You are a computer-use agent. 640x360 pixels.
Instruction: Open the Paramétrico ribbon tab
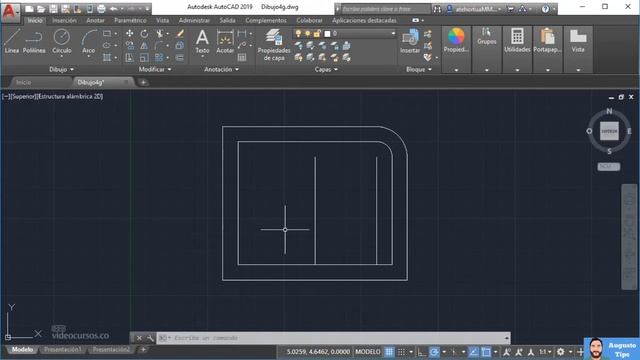(x=130, y=20)
